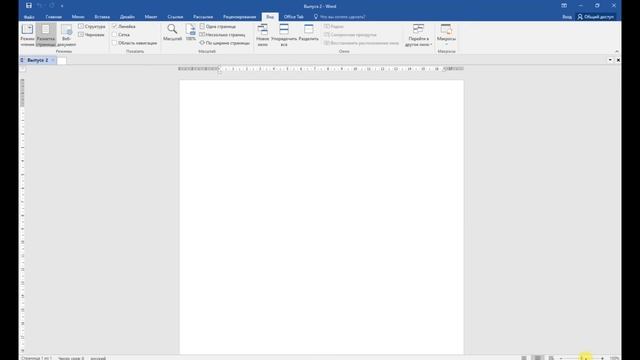This screenshot has height=360, width=640.
Task: Switch to the Рассылки ribbon tab
Action: tap(203, 17)
